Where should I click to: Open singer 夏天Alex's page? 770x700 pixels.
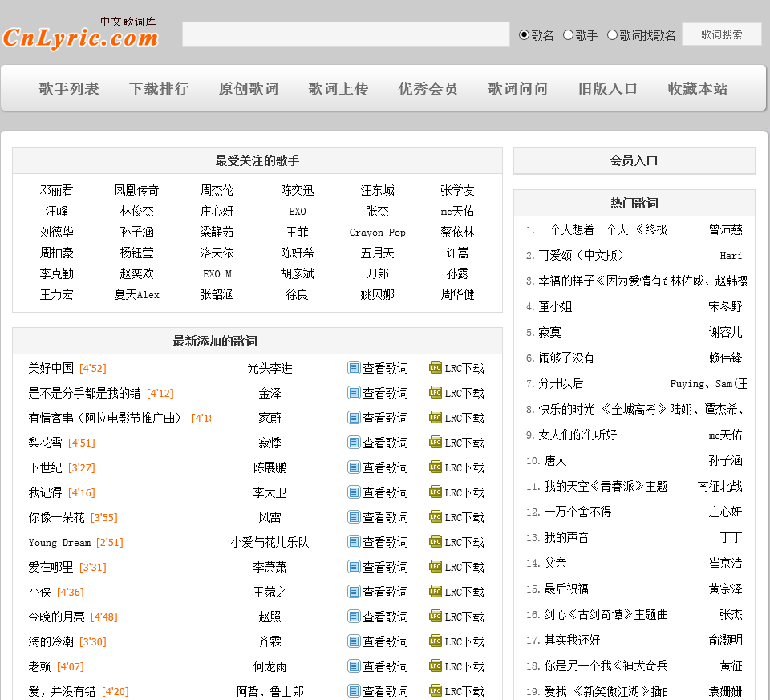click(x=137, y=294)
